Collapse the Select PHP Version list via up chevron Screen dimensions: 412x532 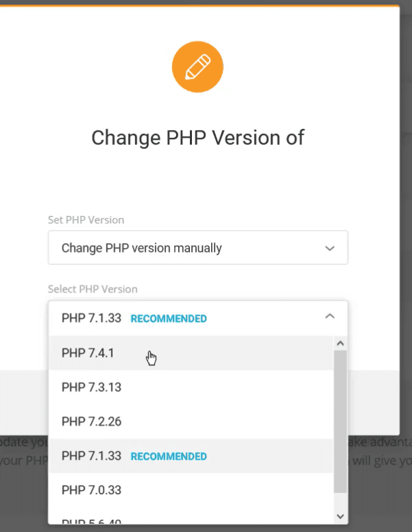(330, 317)
